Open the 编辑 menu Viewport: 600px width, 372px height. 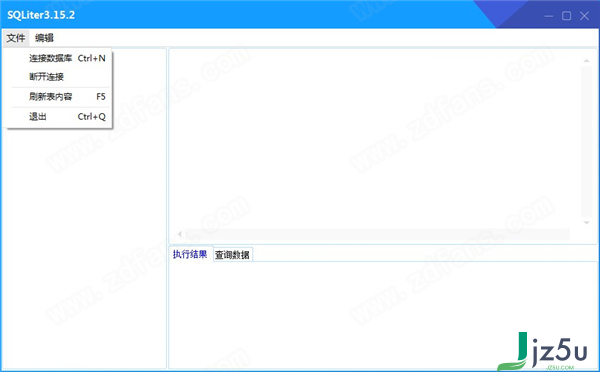tap(44, 38)
